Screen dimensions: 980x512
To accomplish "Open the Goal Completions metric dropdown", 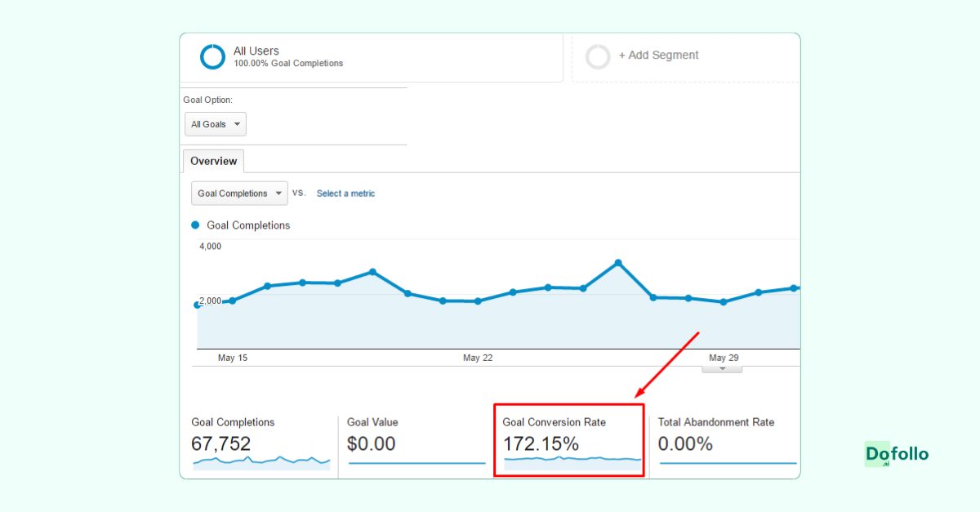I will pos(239,193).
